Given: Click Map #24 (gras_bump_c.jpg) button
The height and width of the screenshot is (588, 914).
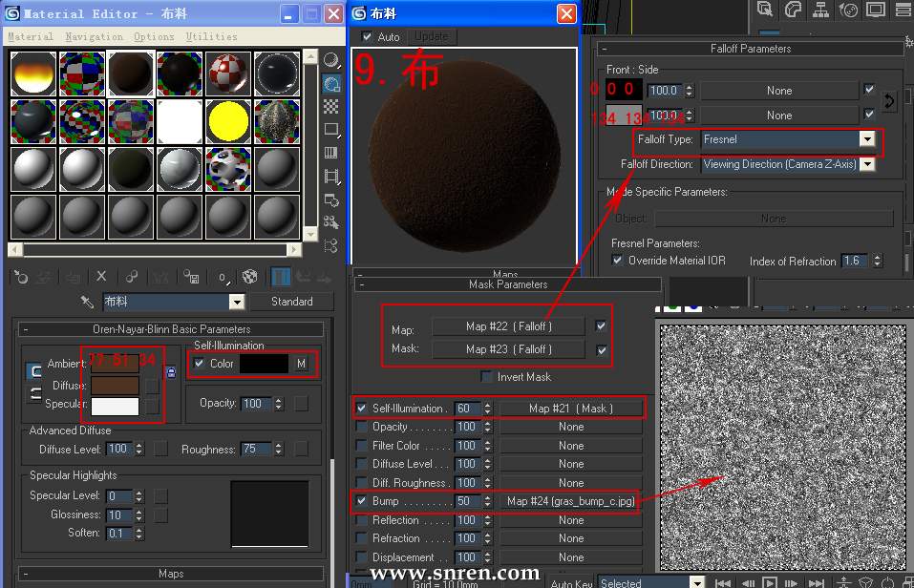Looking at the screenshot, I should [x=571, y=500].
